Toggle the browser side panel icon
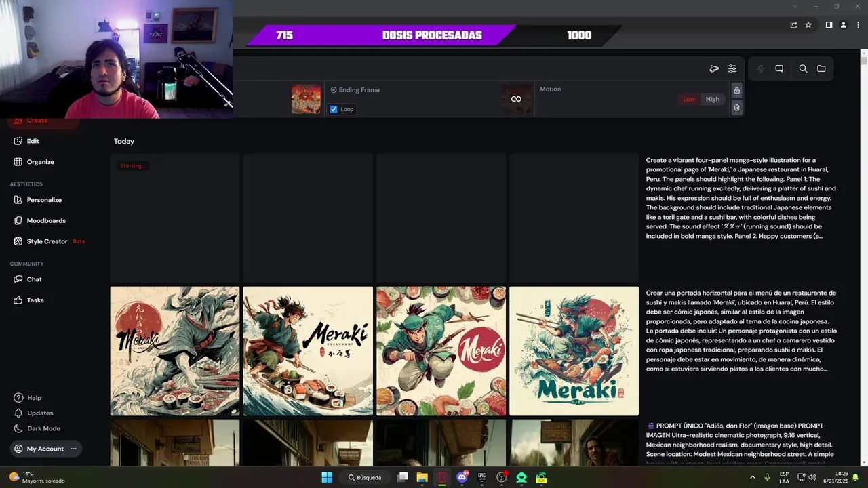Image resolution: width=868 pixels, height=488 pixels. (x=829, y=25)
